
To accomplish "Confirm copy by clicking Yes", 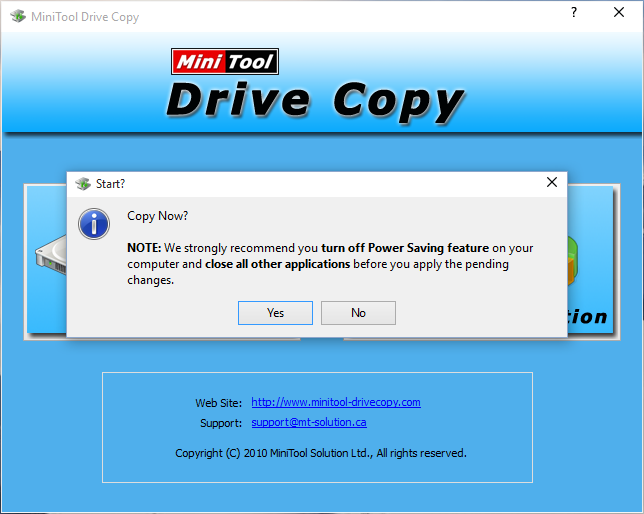I will pyautogui.click(x=275, y=313).
